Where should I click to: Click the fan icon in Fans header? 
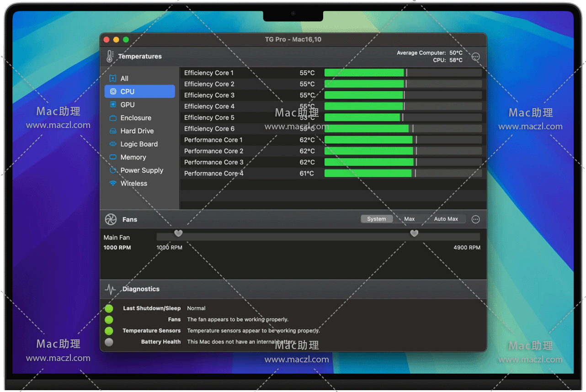(x=111, y=219)
